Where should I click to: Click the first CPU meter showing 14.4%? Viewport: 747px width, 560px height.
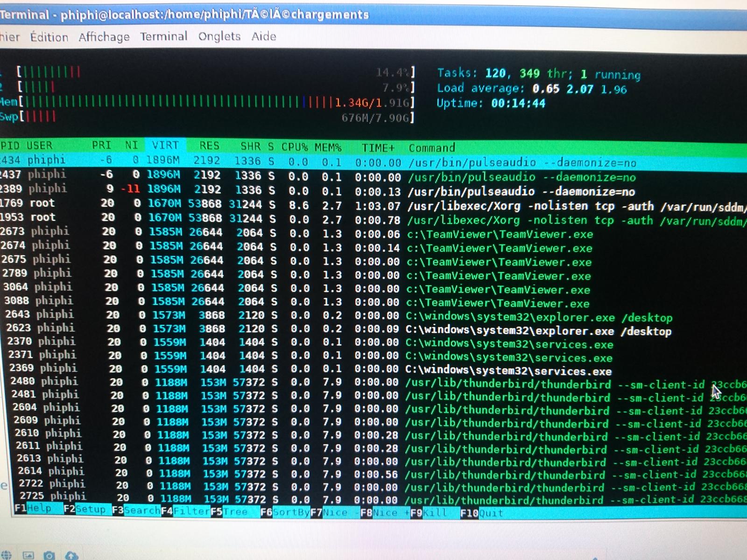(x=215, y=72)
